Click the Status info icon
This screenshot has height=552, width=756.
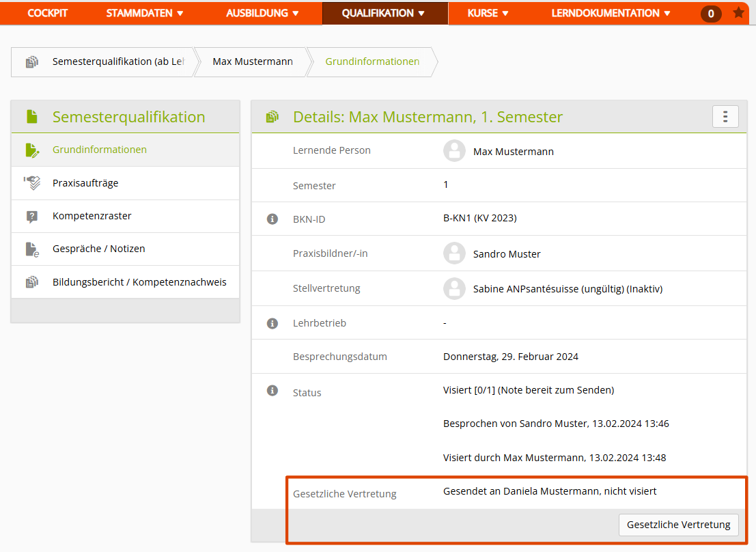click(x=272, y=391)
